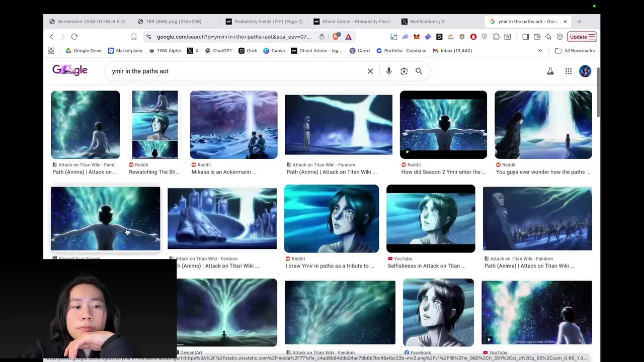Clear the search query with X icon

point(370,71)
